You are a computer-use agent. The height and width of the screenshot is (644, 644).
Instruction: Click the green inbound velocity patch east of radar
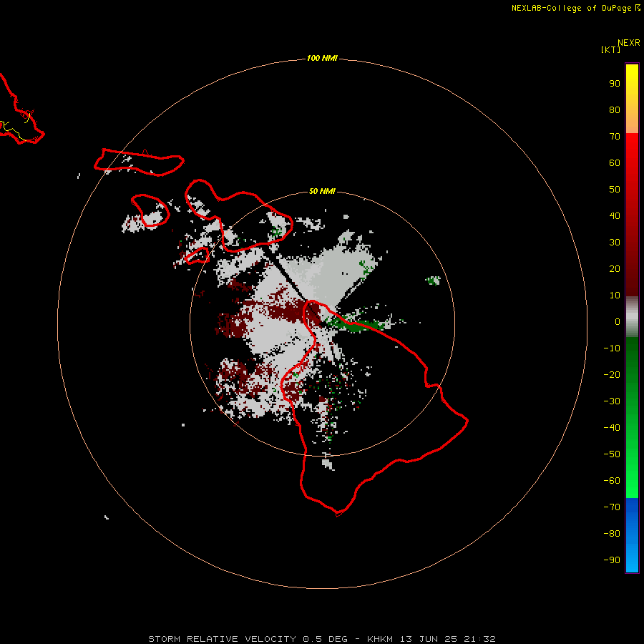point(357,324)
